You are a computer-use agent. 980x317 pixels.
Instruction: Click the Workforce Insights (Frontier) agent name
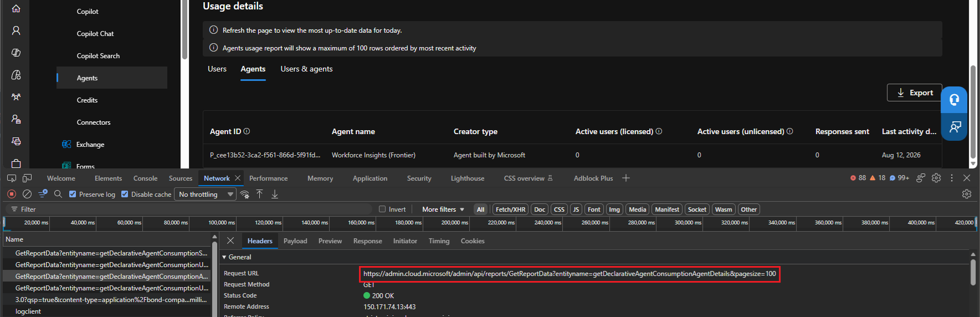(x=373, y=155)
